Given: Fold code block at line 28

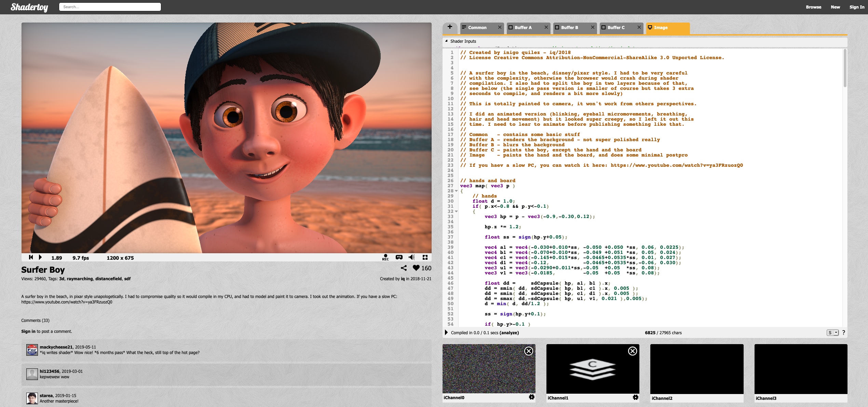Looking at the screenshot, I should coord(456,191).
